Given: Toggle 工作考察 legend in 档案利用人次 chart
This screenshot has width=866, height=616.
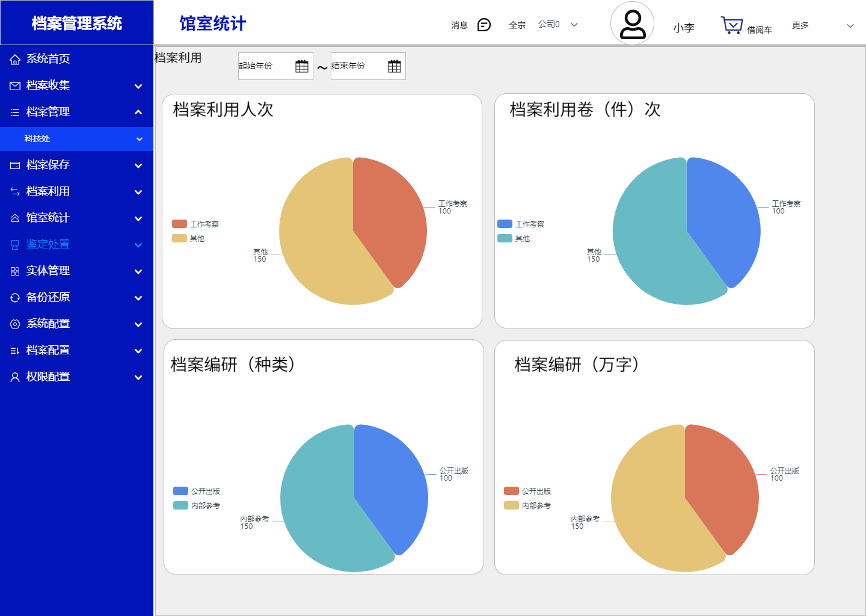Looking at the screenshot, I should pyautogui.click(x=195, y=224).
